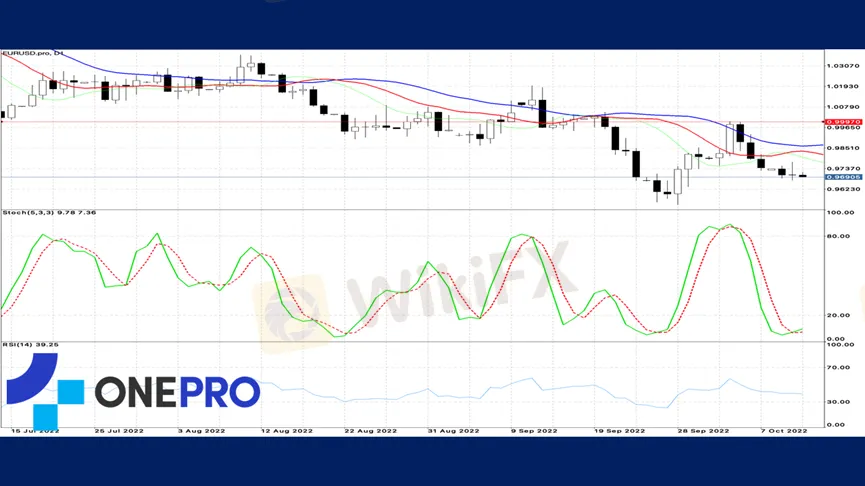
Task: Click the blue 0.96905 current price tag
Action: coord(842,177)
